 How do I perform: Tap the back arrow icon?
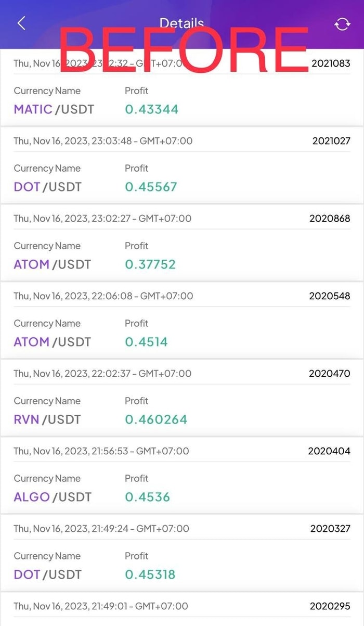coord(21,23)
